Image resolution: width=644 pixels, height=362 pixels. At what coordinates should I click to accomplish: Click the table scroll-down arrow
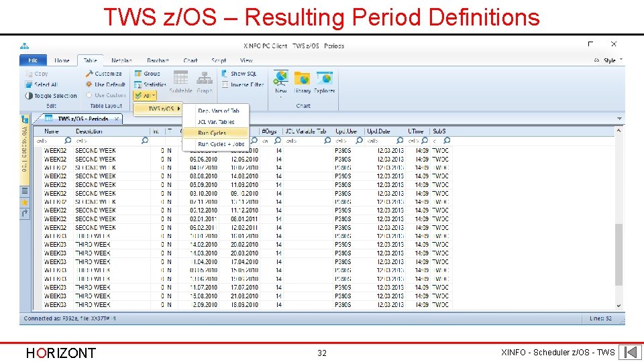point(619,306)
